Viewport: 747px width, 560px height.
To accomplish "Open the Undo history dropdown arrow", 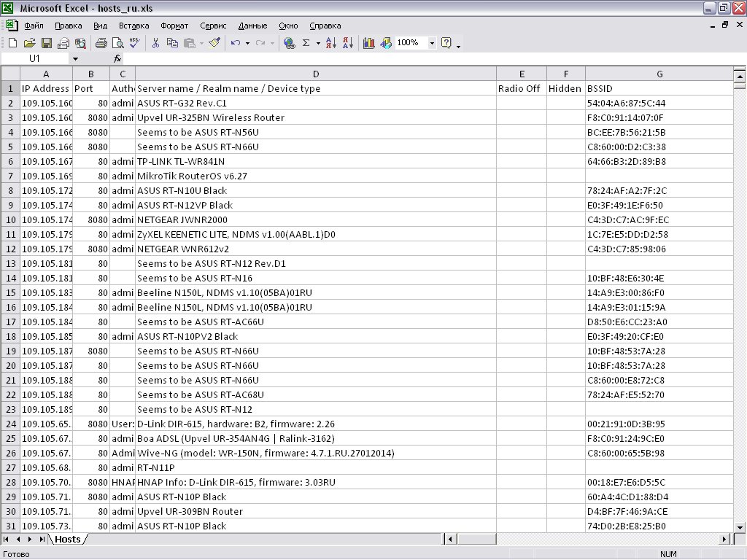I will click(247, 43).
